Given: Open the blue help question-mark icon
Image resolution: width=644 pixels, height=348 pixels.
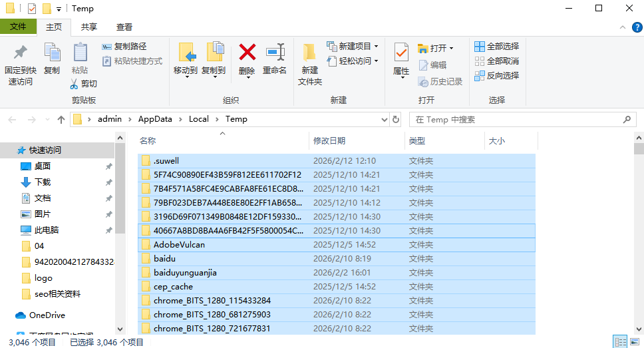Looking at the screenshot, I should (637, 27).
